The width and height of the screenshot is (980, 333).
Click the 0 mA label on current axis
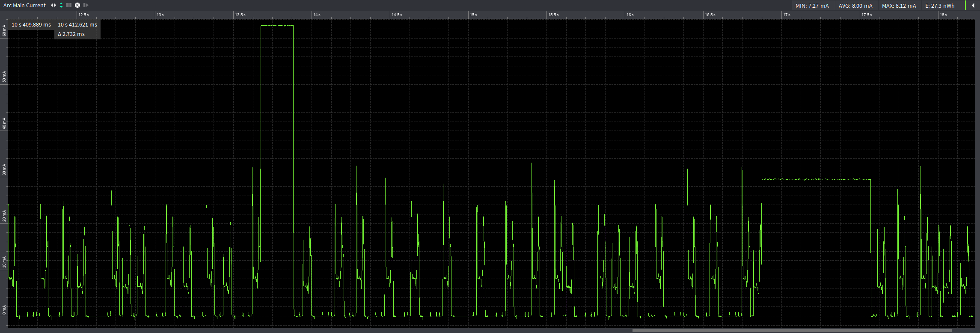pyautogui.click(x=4, y=310)
